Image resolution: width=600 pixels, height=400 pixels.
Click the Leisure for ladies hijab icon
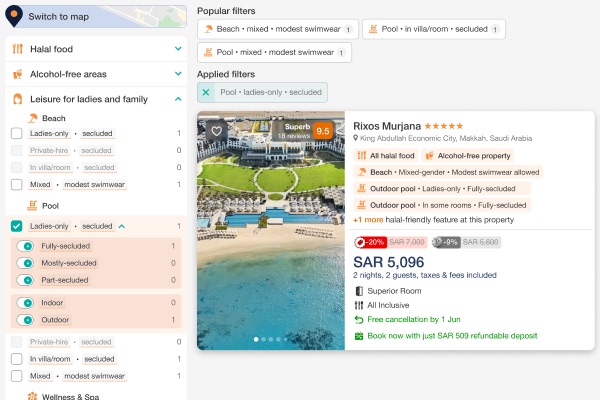[x=18, y=99]
